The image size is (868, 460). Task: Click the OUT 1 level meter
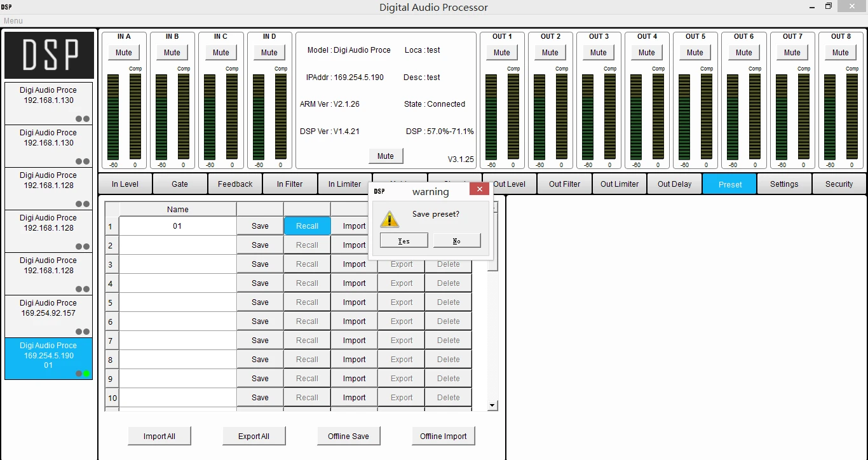click(491, 116)
